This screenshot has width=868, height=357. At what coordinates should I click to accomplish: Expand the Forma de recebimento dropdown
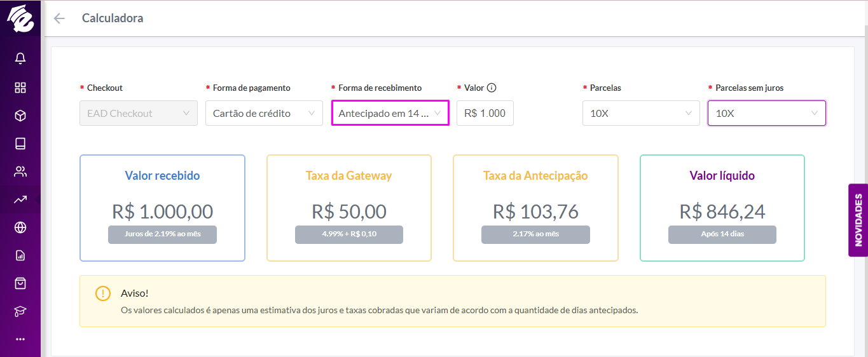pyautogui.click(x=390, y=113)
